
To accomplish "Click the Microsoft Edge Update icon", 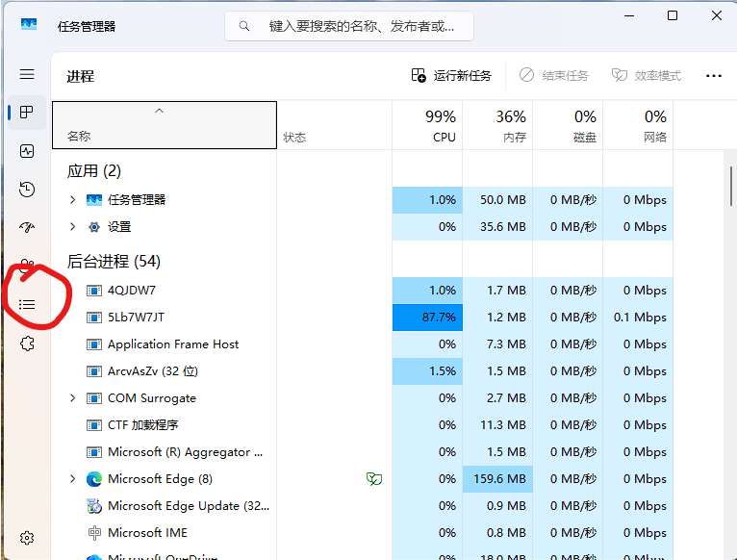I will [x=94, y=506].
